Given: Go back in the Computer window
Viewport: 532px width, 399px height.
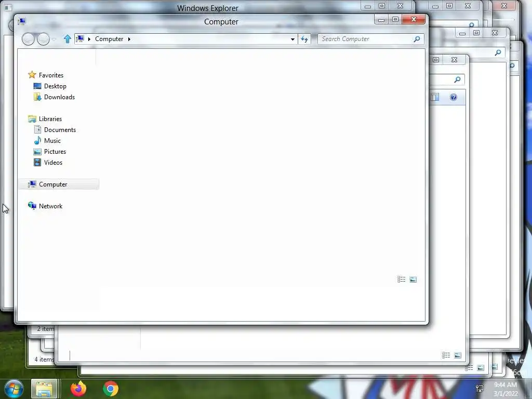Looking at the screenshot, I should pos(28,39).
